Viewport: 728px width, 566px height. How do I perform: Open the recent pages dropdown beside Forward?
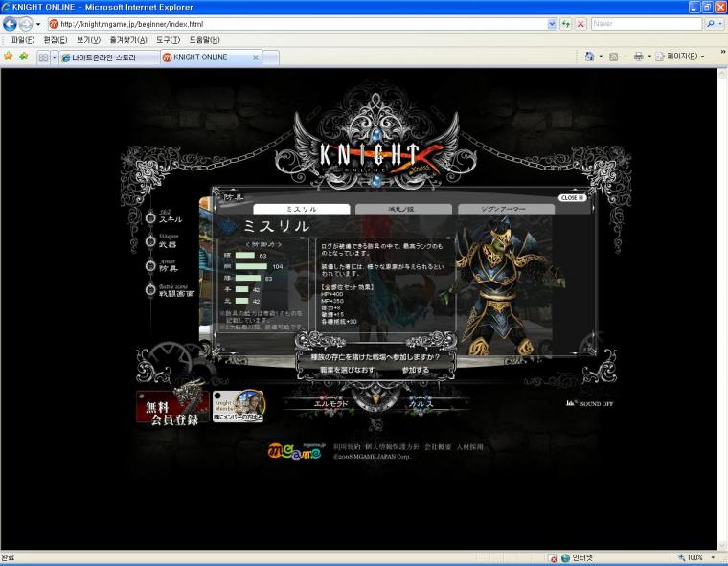coord(38,24)
